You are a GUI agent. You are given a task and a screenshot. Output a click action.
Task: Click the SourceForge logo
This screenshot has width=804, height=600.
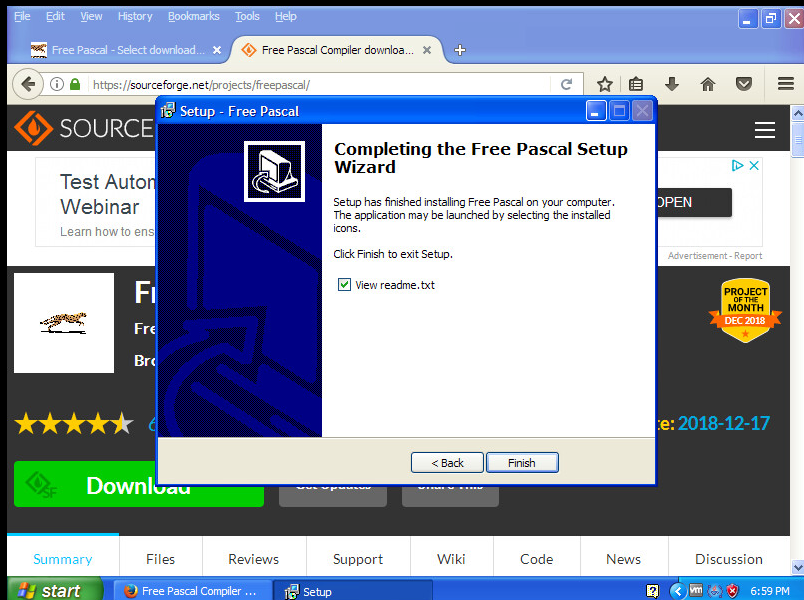[x=85, y=128]
